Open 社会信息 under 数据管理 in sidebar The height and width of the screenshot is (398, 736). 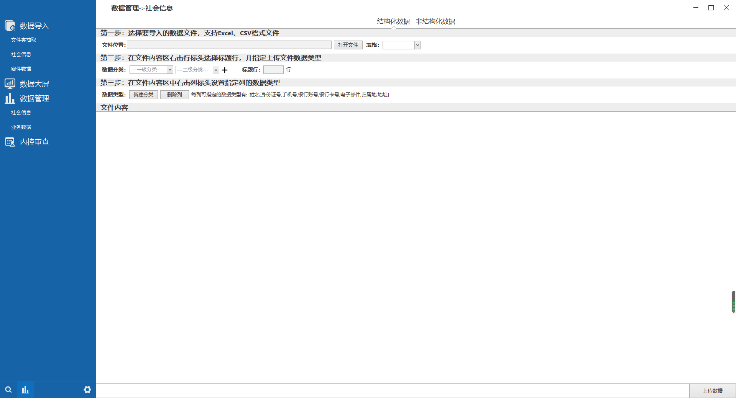21,113
